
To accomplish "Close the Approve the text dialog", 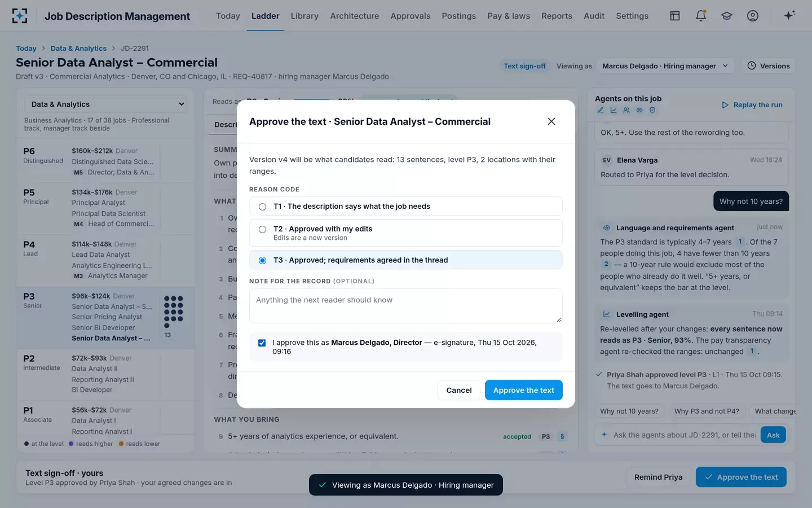I will [551, 121].
